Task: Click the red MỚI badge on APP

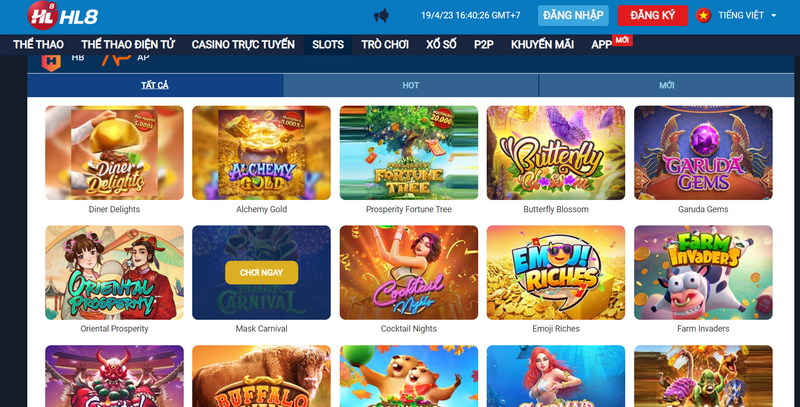Action: point(622,40)
